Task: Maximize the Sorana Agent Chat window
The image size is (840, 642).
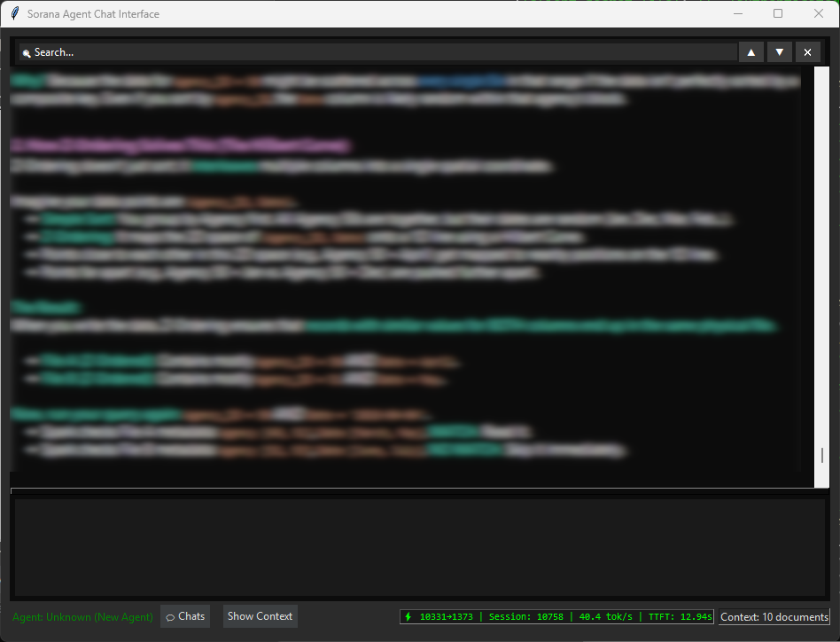Action: [778, 14]
